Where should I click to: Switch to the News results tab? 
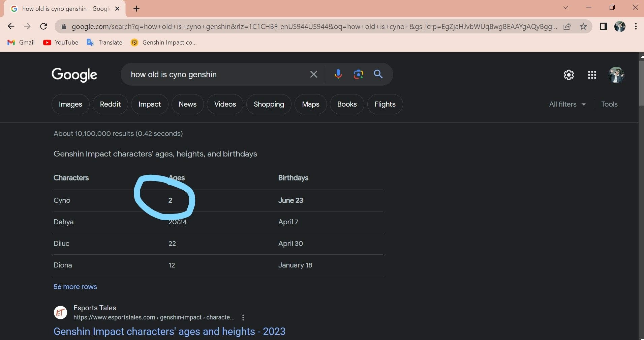point(187,104)
